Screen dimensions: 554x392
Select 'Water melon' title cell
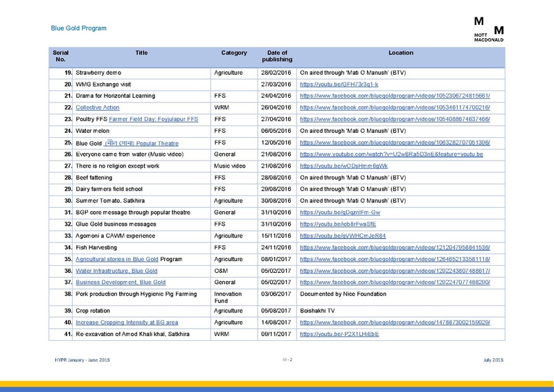pos(92,131)
